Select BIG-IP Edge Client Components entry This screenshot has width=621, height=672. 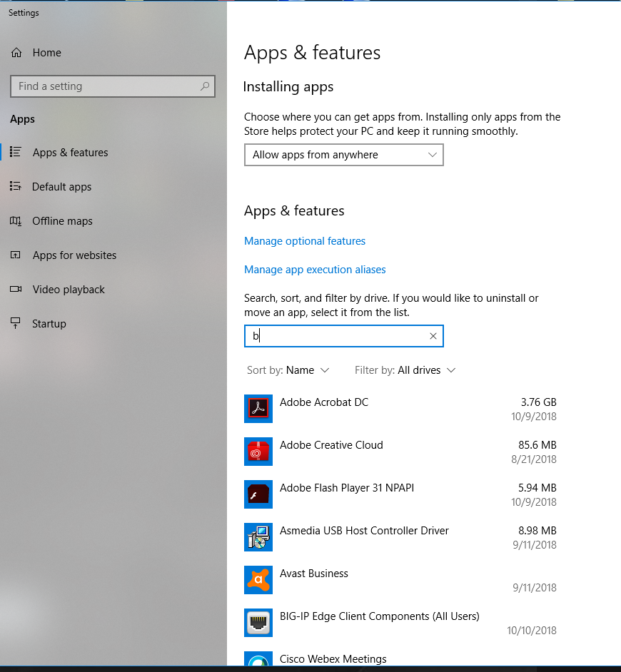click(x=380, y=616)
